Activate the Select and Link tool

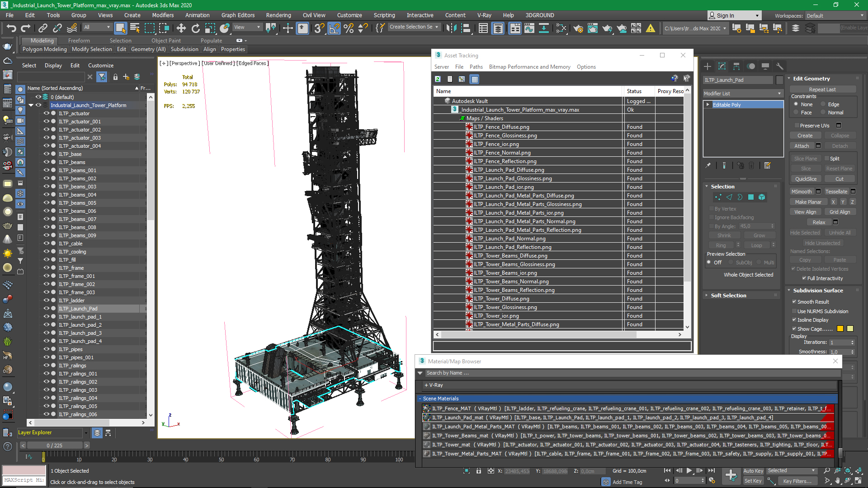(42, 28)
